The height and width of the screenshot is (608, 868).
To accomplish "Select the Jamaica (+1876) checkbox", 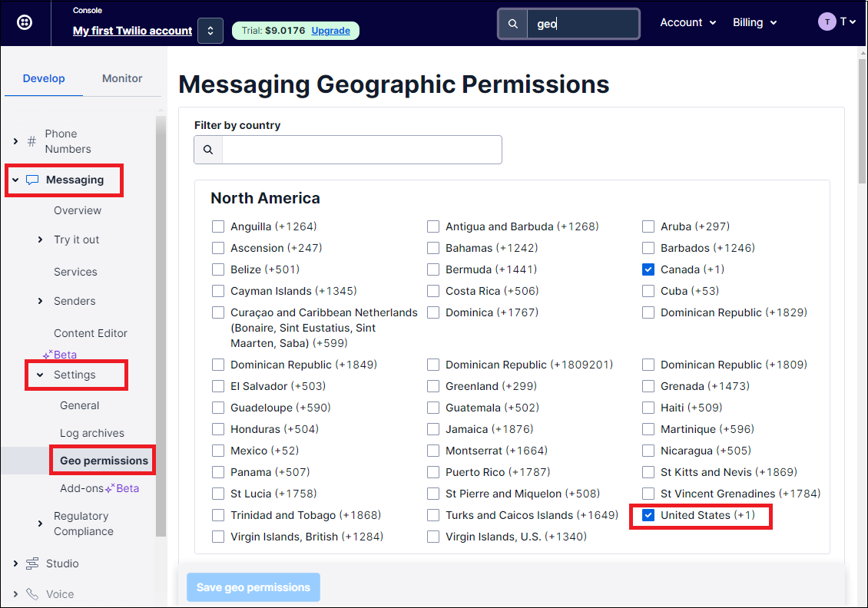I will 433,429.
